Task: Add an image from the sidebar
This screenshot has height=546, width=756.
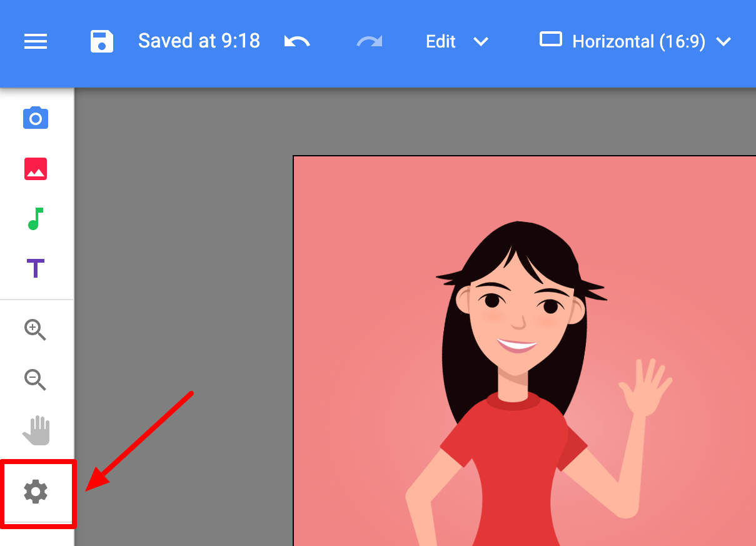Action: pos(36,169)
